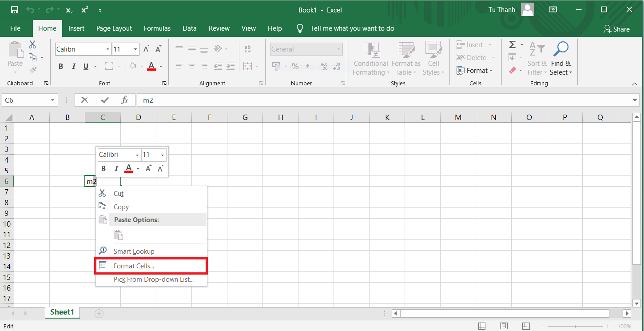Click the AutoSum sigma icon
This screenshot has height=331, width=644.
pyautogui.click(x=512, y=45)
